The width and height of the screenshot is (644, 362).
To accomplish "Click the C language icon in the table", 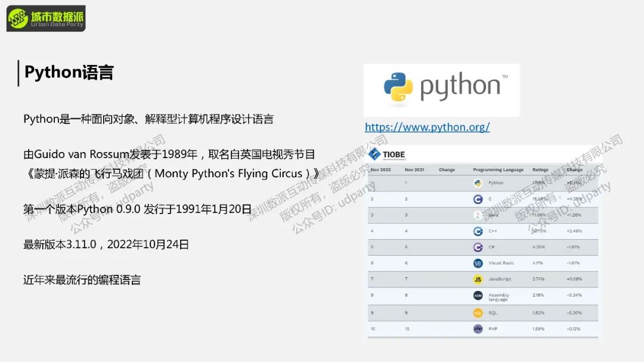I will click(478, 199).
